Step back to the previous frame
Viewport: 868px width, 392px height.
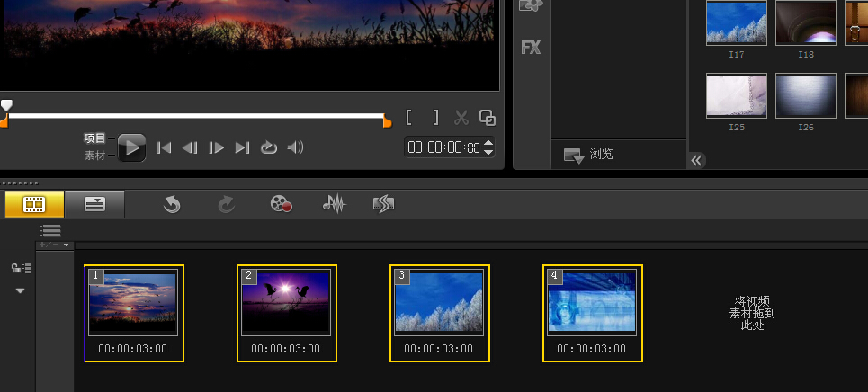click(x=190, y=147)
